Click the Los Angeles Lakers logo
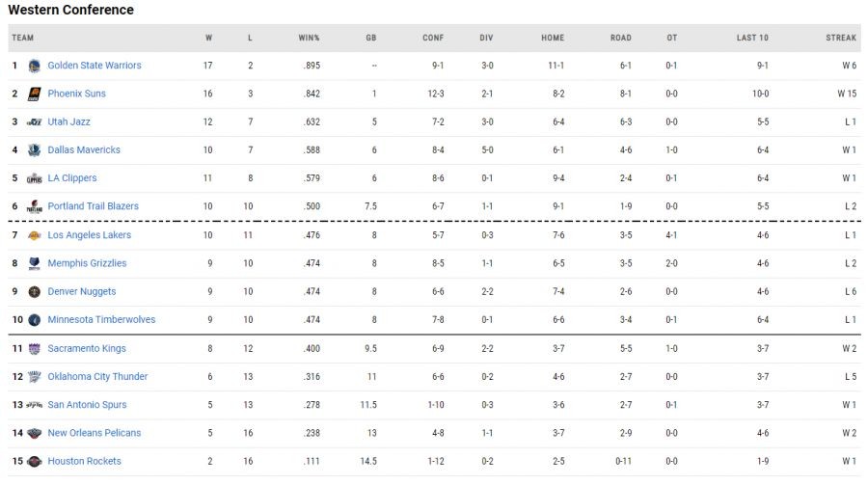 point(35,235)
